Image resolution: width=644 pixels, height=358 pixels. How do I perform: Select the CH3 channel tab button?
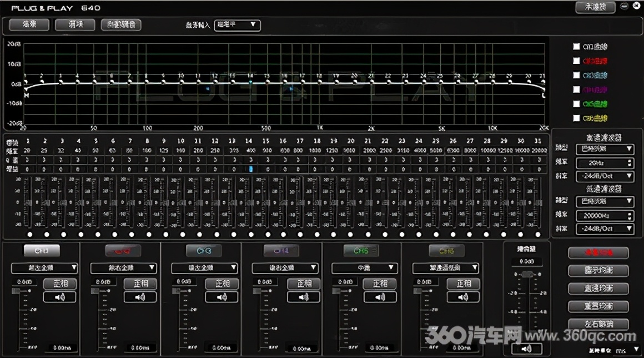pyautogui.click(x=204, y=250)
